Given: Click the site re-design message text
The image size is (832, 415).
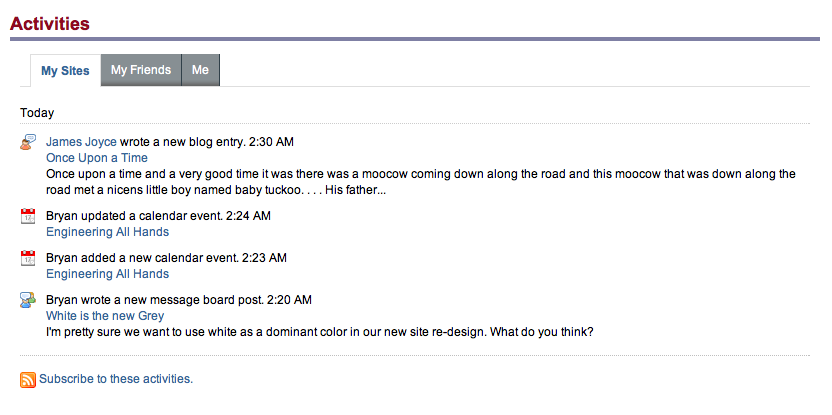Looking at the screenshot, I should point(319,332).
